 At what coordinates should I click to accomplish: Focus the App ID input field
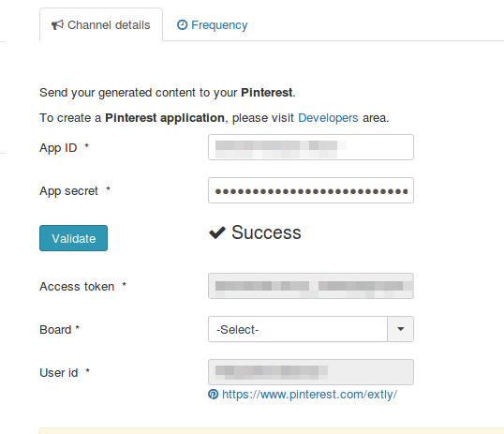pos(311,147)
